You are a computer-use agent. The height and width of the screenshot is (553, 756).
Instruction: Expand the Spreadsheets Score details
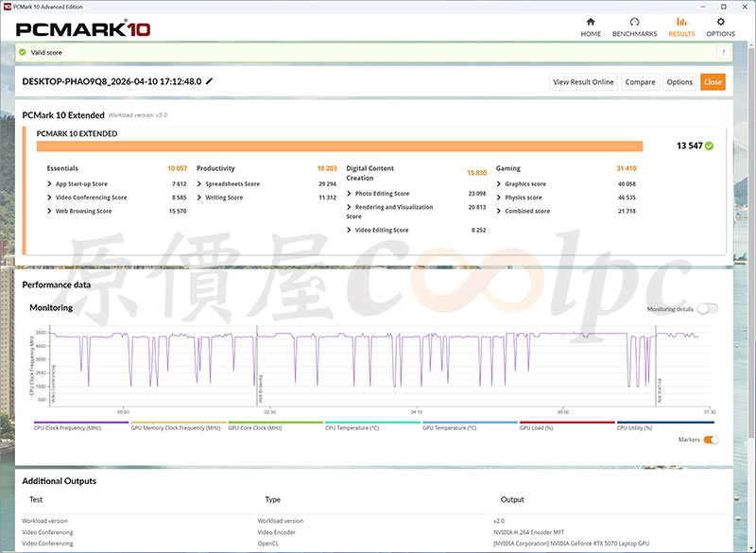pos(199,184)
